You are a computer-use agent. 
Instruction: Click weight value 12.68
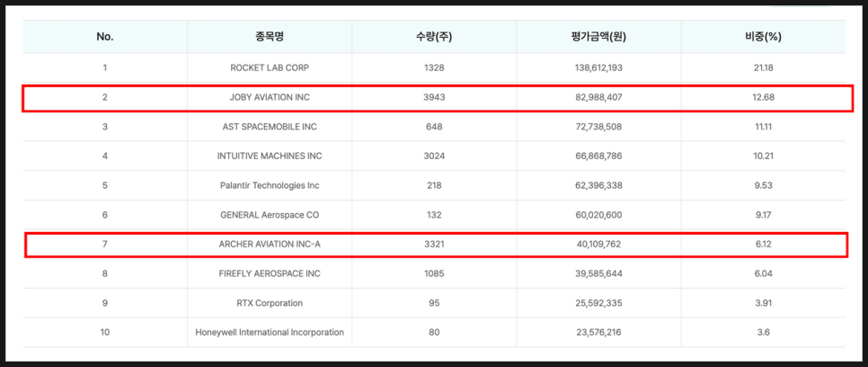click(764, 97)
